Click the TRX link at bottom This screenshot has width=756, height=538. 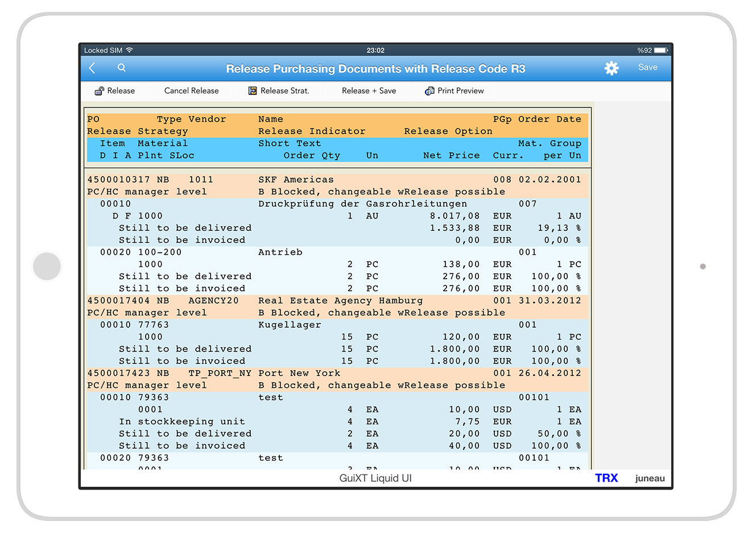click(x=606, y=478)
